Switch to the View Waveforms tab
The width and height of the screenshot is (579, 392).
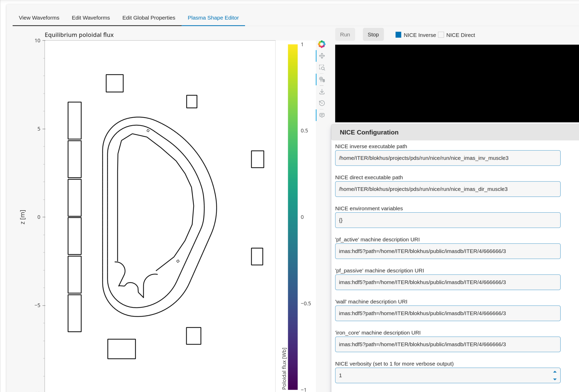39,18
